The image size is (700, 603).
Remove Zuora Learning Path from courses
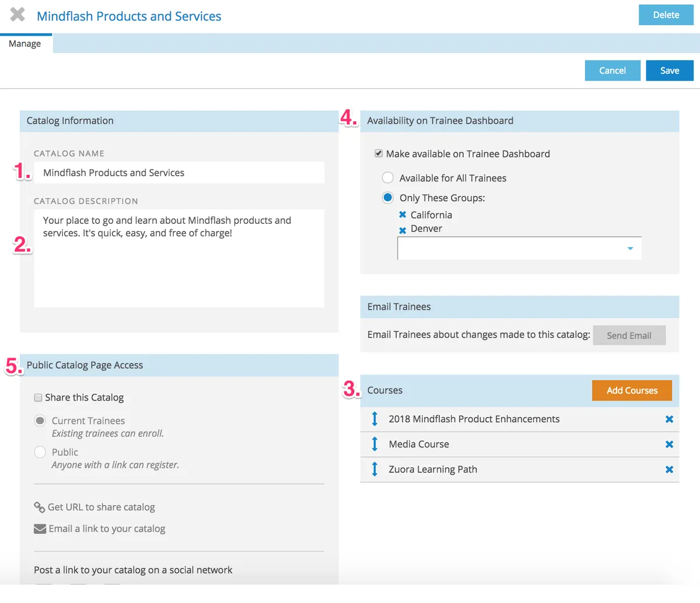(669, 469)
